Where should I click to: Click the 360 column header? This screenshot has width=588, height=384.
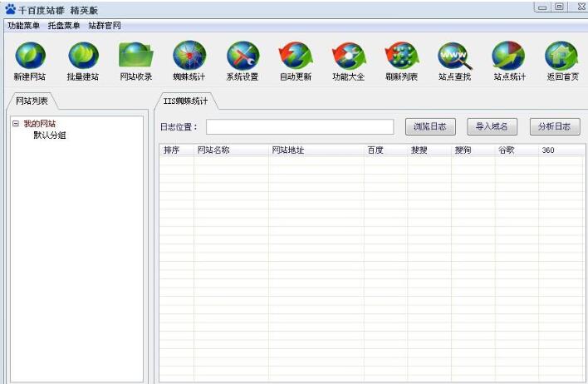(561, 150)
